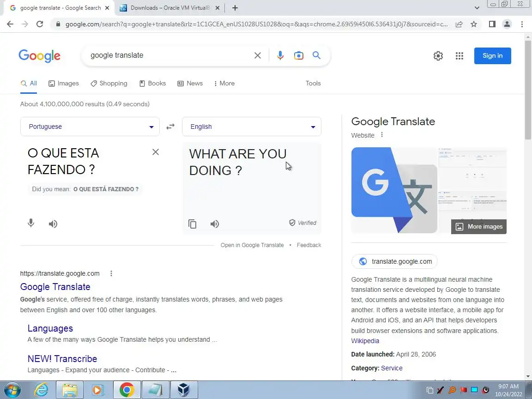The image size is (532, 399).
Task: Switch to Downloads Oracle VM VirtualBox tab
Action: click(166, 8)
